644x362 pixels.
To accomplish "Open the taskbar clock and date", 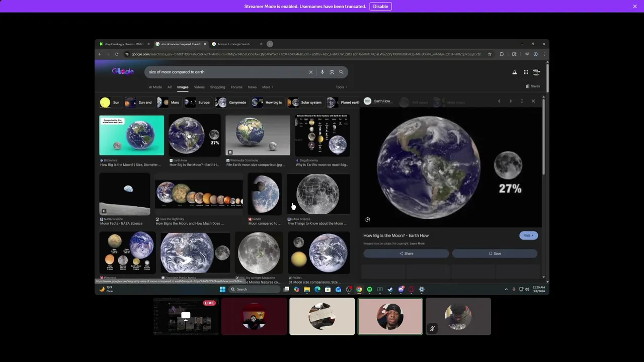I will point(539,289).
